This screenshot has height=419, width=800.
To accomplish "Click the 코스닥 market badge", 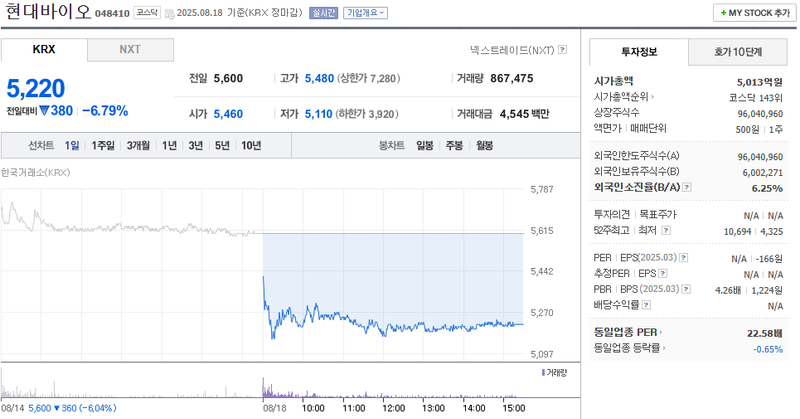I will click(x=147, y=13).
